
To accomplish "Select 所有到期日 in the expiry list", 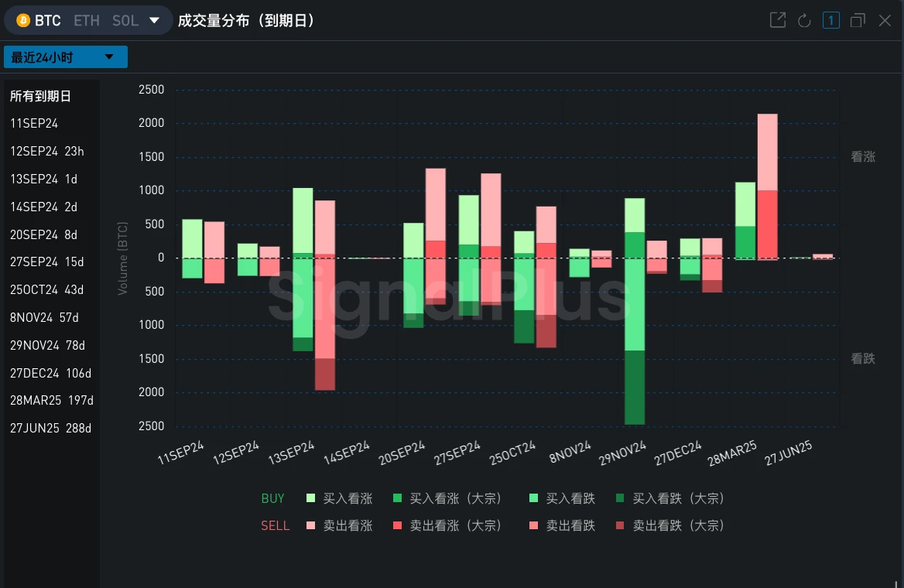I will click(40, 97).
